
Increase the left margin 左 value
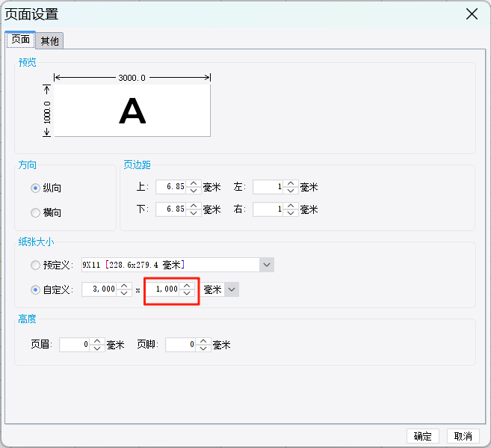coord(291,183)
